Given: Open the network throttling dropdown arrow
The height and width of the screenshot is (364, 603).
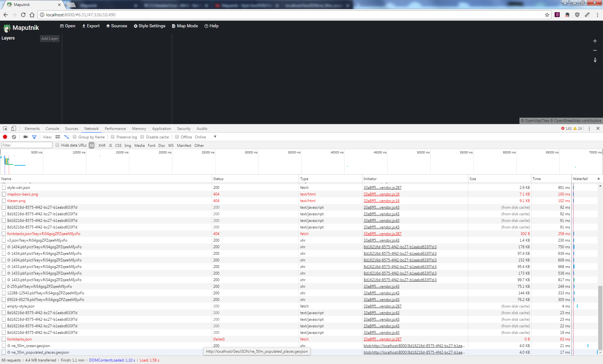Looking at the screenshot, I should point(215,137).
